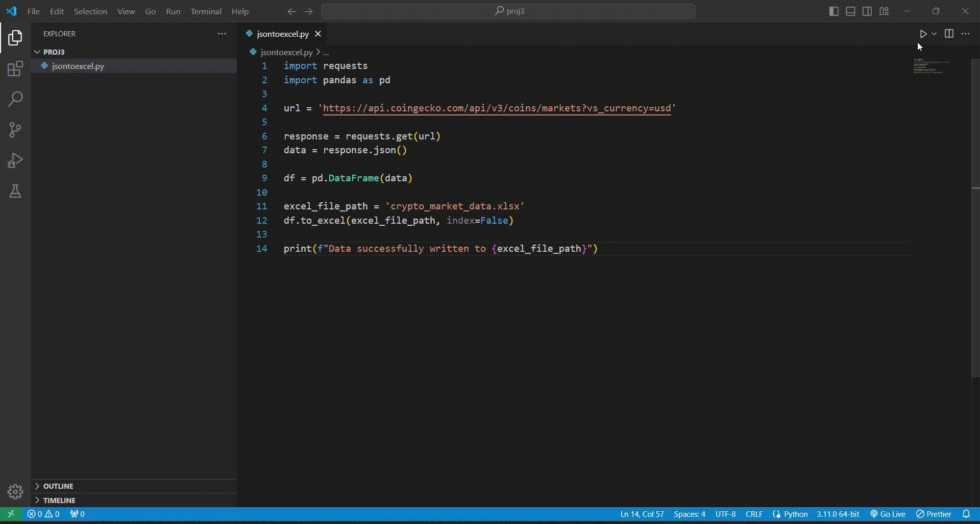The width and height of the screenshot is (980, 524).
Task: Change indentation via Spaces: 4
Action: click(690, 514)
